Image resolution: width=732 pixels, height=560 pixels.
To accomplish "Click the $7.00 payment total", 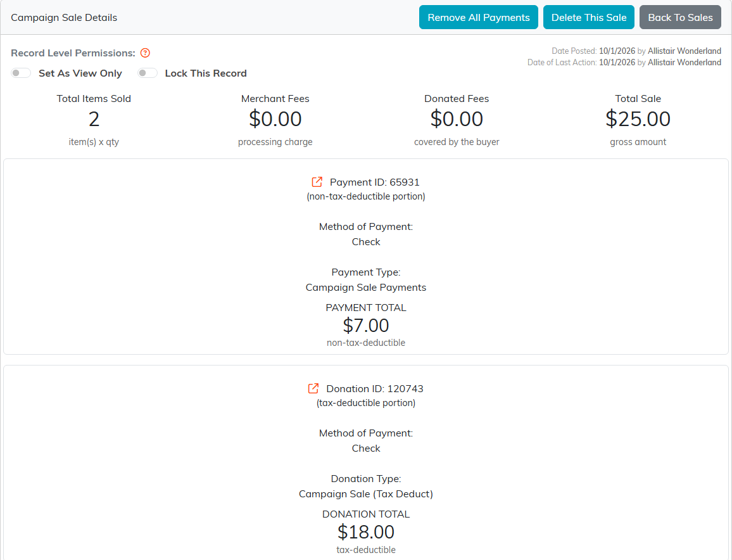I will (366, 325).
